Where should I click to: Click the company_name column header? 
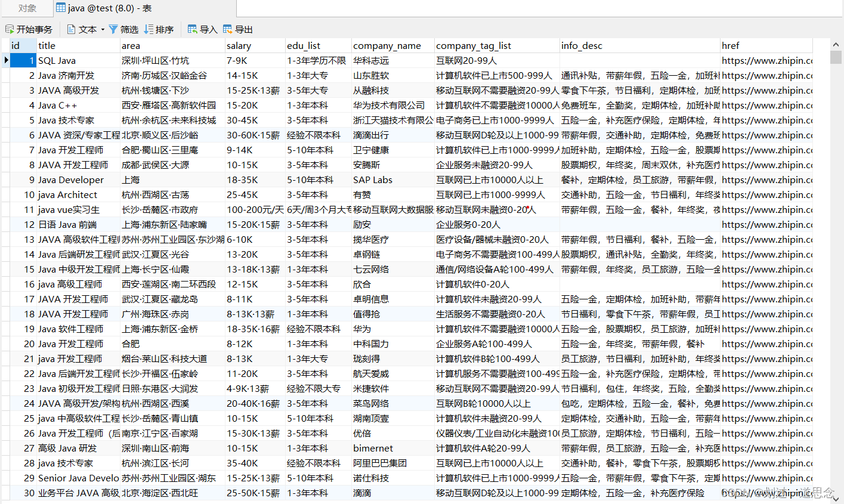pyautogui.click(x=393, y=45)
